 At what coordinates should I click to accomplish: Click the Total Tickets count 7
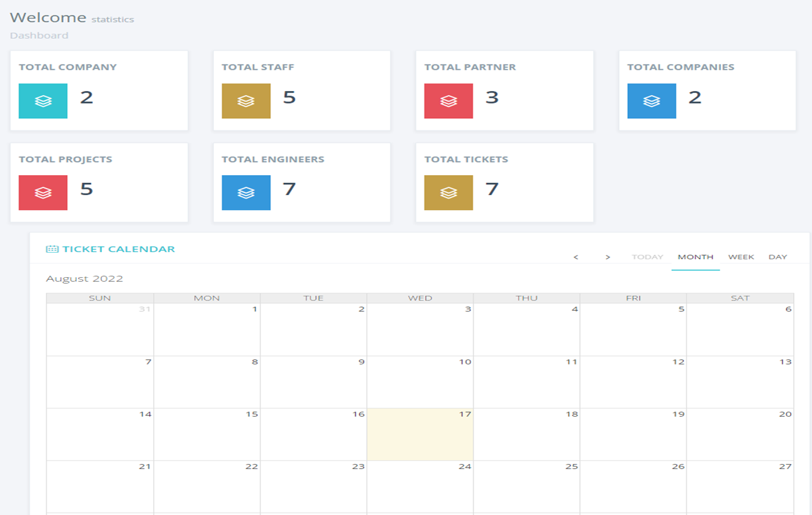492,189
